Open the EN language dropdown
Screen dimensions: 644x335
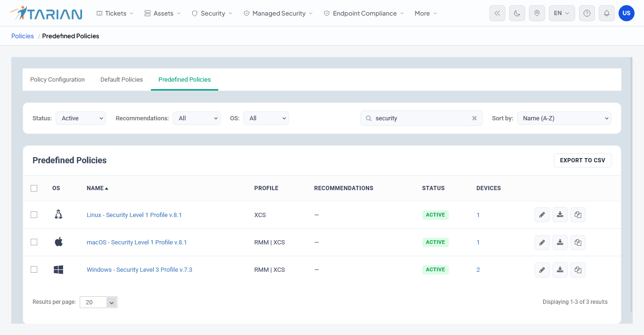coord(562,13)
